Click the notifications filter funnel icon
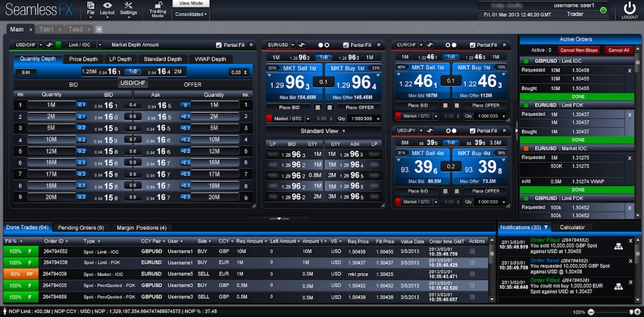Viewport: 644px width, 317px height. point(546,228)
